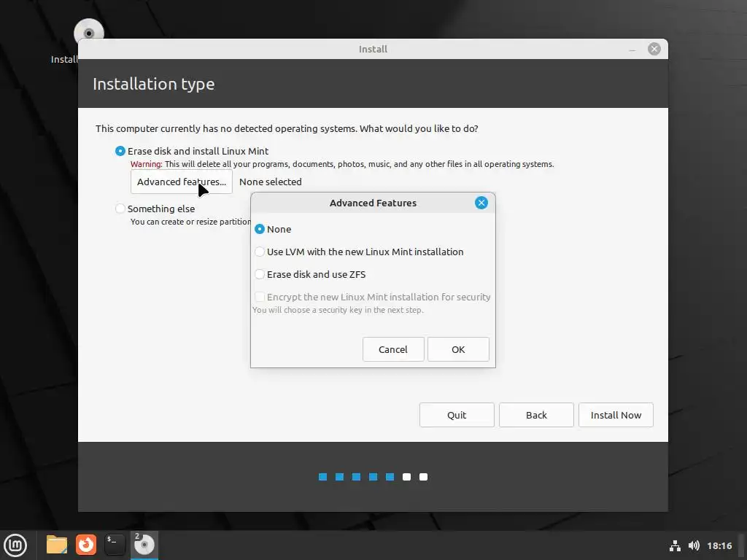Click the Install window title bar text
Viewport: 747px width, 560px height.
tap(373, 49)
